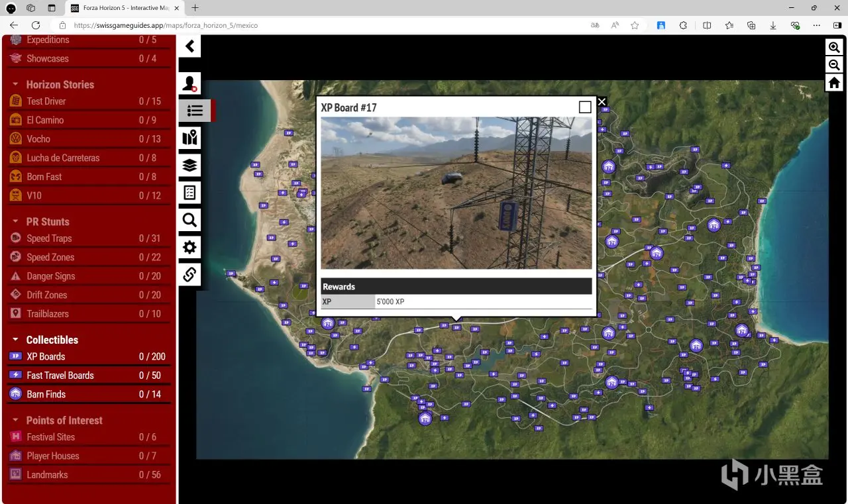Zoom in on the map

click(834, 48)
